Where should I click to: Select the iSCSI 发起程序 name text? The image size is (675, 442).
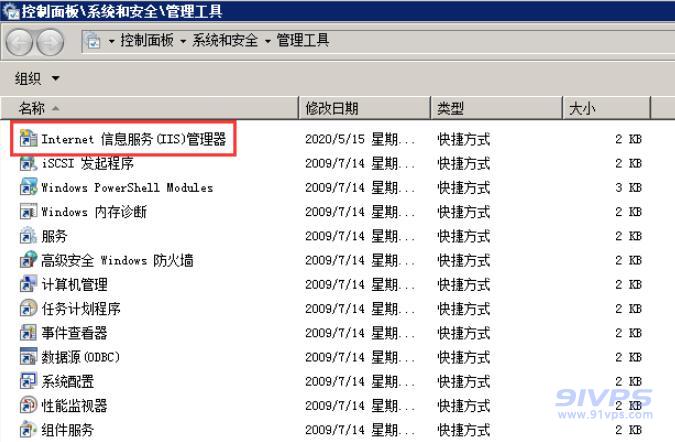pyautogui.click(x=87, y=164)
